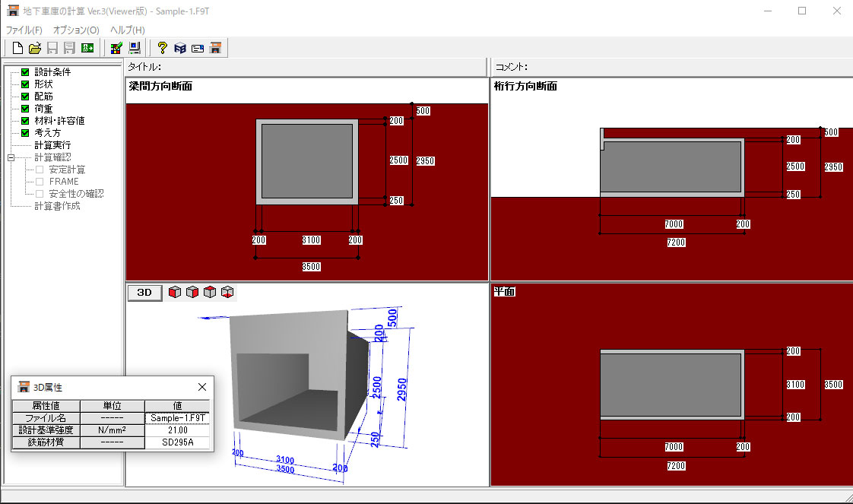This screenshot has height=504, width=853.
Task: Click the yellow question mark help icon
Action: tap(162, 48)
